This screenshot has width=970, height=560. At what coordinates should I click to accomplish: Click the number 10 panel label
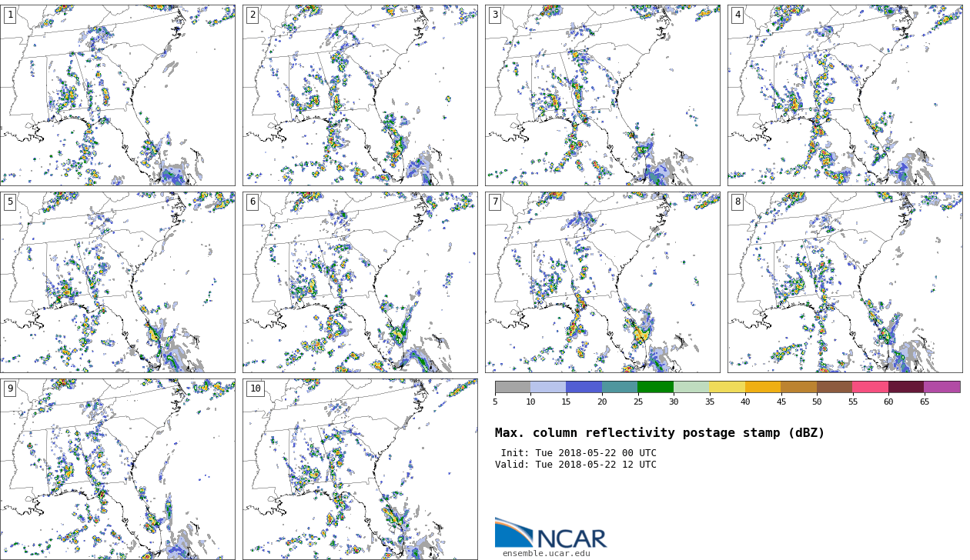pos(255,388)
